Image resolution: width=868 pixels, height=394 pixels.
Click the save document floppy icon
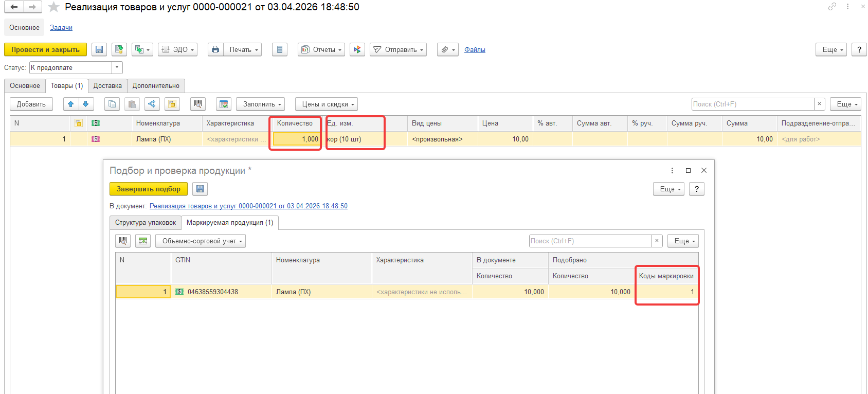[99, 49]
